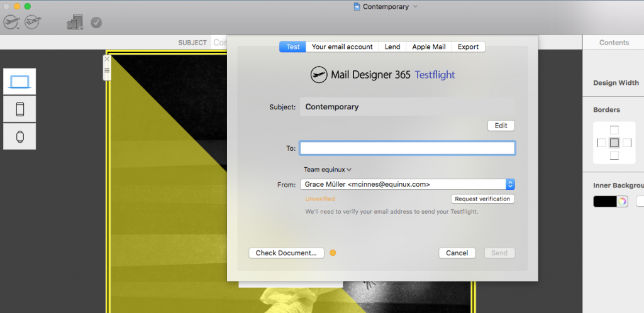
Task: Select the right border toggle
Action: 627,143
